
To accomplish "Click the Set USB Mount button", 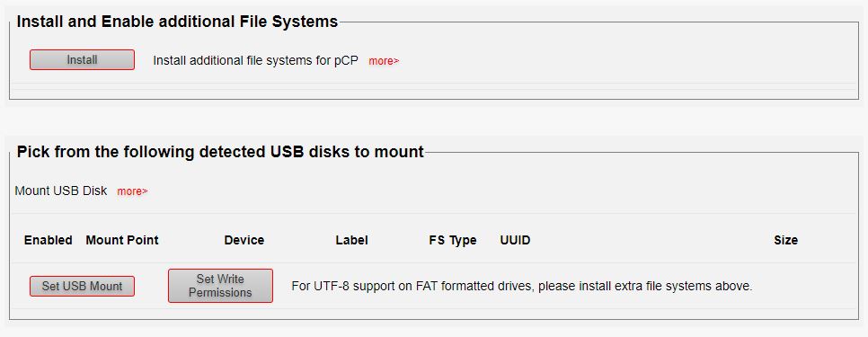I will click(82, 286).
